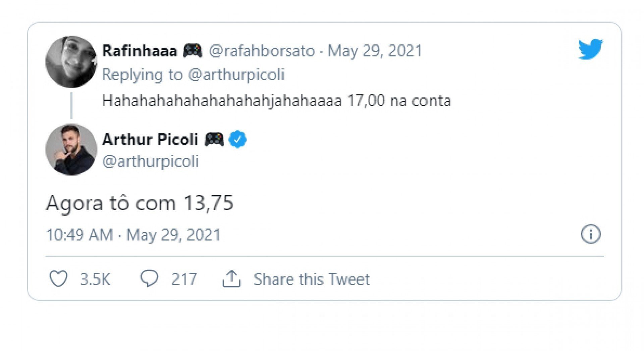Image resolution: width=644 pixels, height=351 pixels.
Task: Click Arthur Picoli's blue verified badge
Action: (237, 139)
